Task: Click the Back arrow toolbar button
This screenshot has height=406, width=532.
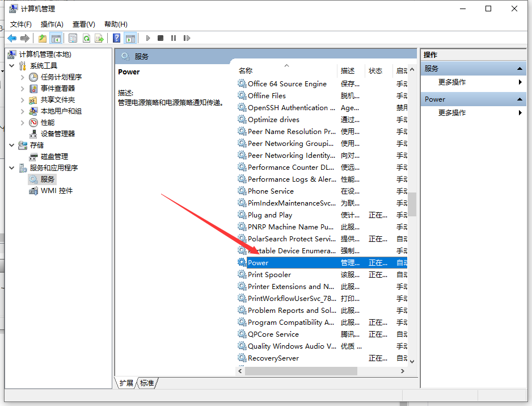Action: pyautogui.click(x=12, y=38)
